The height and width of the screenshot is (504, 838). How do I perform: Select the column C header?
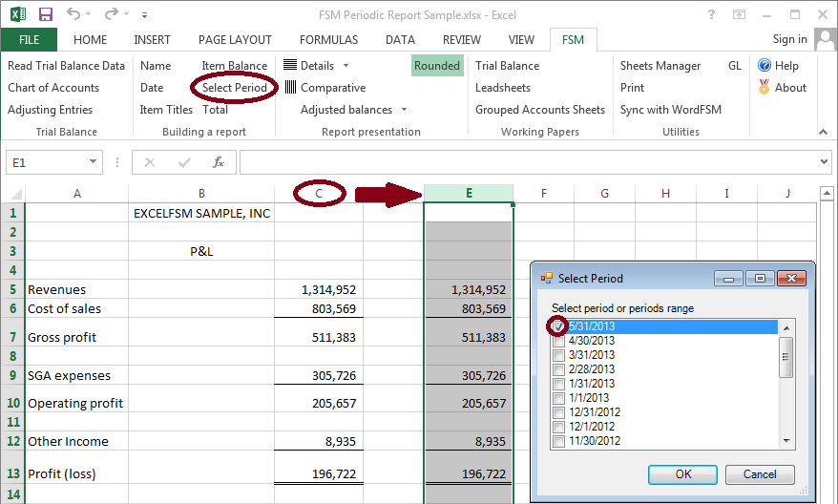[319, 194]
